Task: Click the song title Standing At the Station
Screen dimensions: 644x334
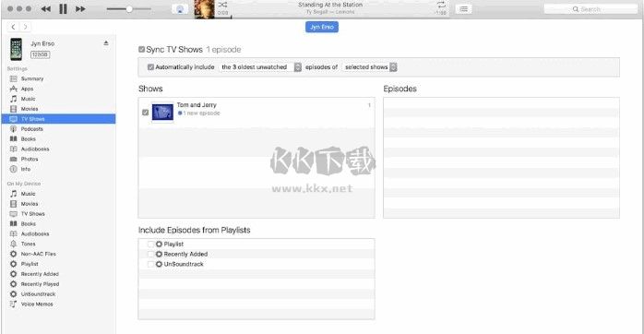Action: point(330,5)
